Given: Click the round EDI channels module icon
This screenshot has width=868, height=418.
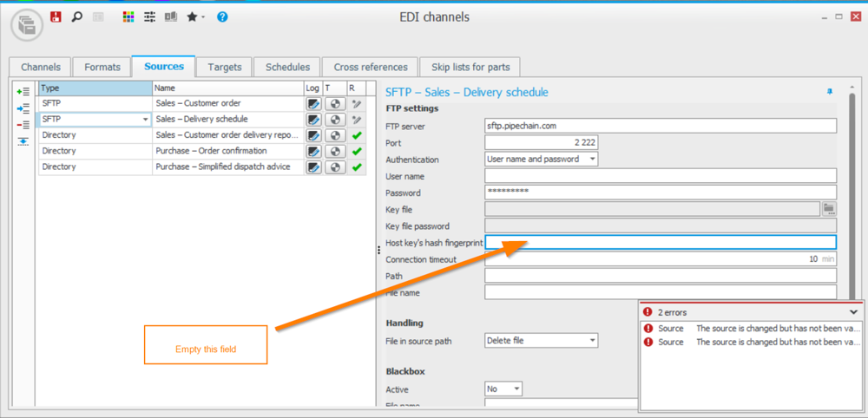Looking at the screenshot, I should click(x=27, y=25).
